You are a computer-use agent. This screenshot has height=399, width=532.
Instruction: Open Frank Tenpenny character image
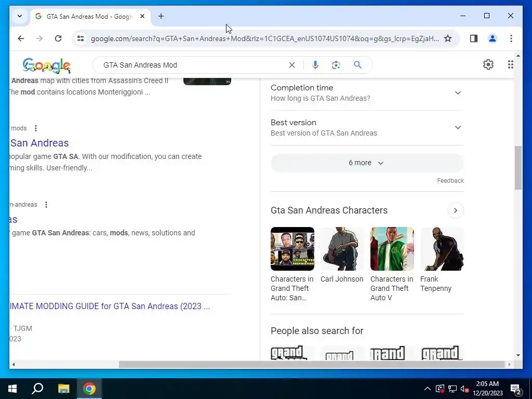point(442,249)
